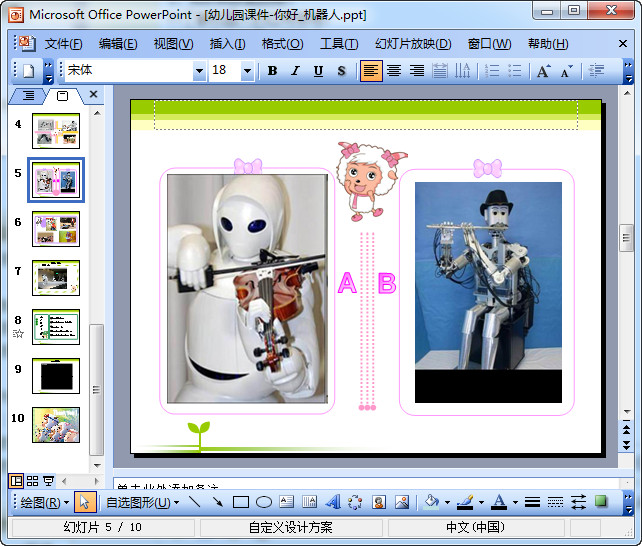The image size is (642, 546).
Task: Open 帮助(H) menu
Action: [x=548, y=44]
